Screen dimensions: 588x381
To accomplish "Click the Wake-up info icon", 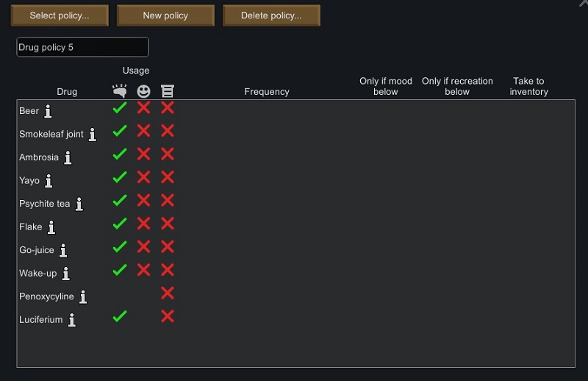I will coord(65,274).
